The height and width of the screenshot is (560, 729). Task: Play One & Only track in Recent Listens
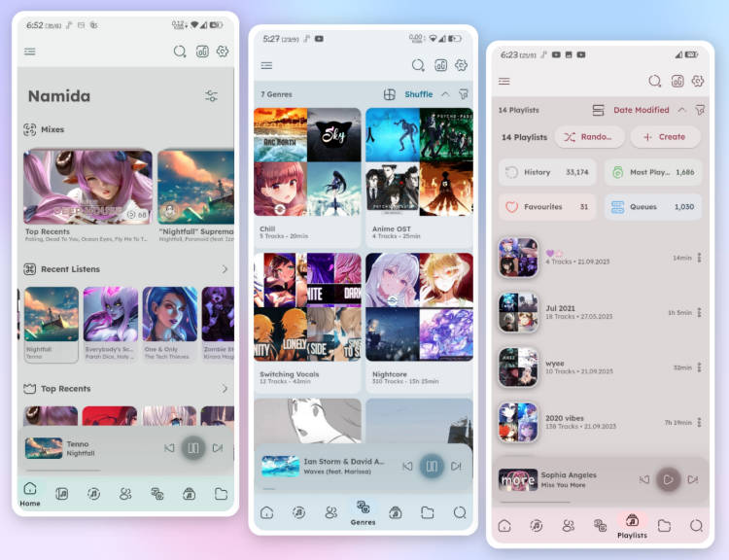pyautogui.click(x=170, y=324)
